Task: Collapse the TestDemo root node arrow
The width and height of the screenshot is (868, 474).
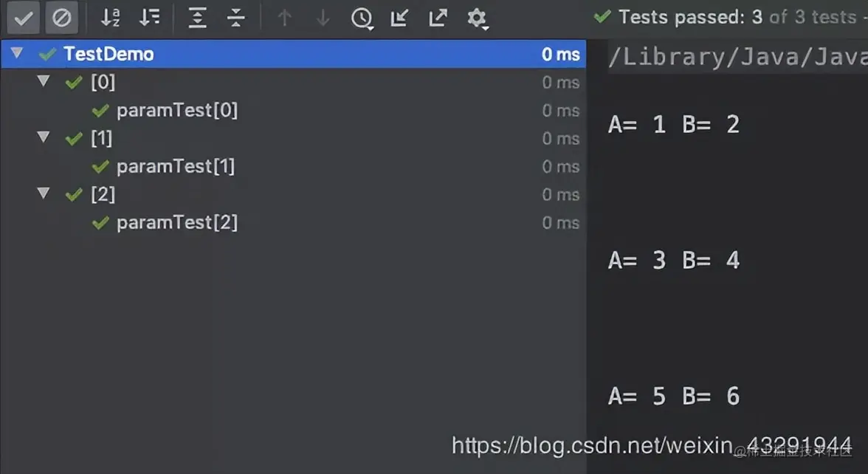Action: coord(16,53)
